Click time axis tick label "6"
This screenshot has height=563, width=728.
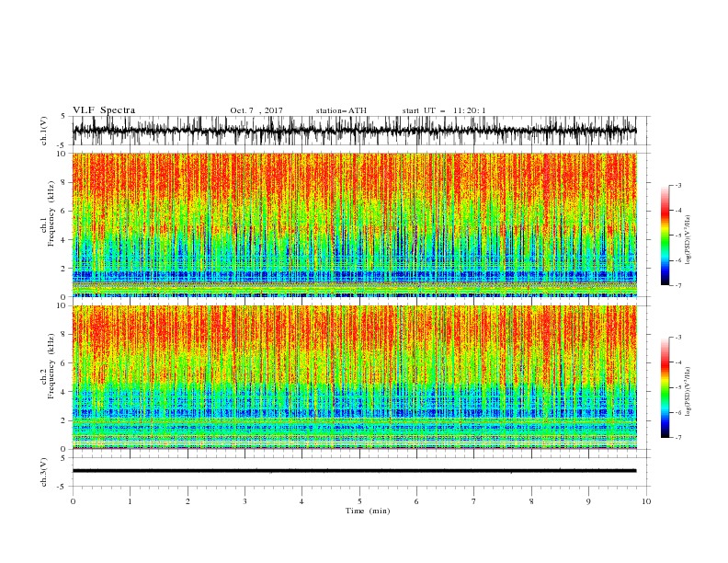[x=416, y=501]
